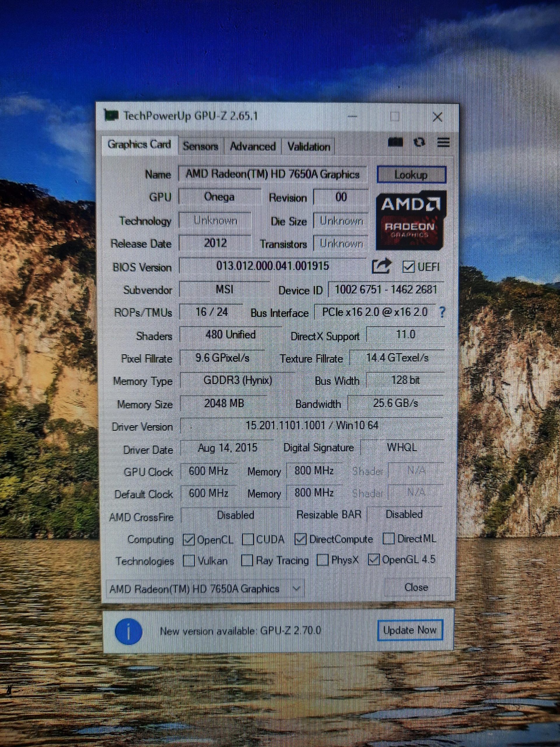Image resolution: width=560 pixels, height=747 pixels.
Task: Click the BIOS Version field
Action: tap(272, 266)
